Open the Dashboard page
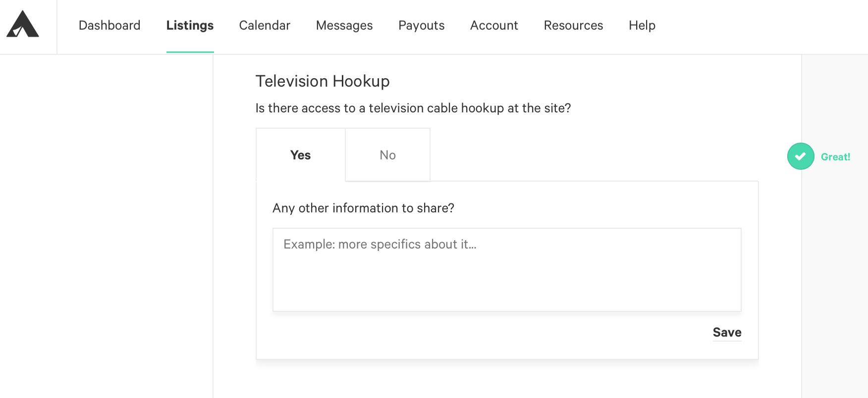The height and width of the screenshot is (398, 868). point(109,25)
